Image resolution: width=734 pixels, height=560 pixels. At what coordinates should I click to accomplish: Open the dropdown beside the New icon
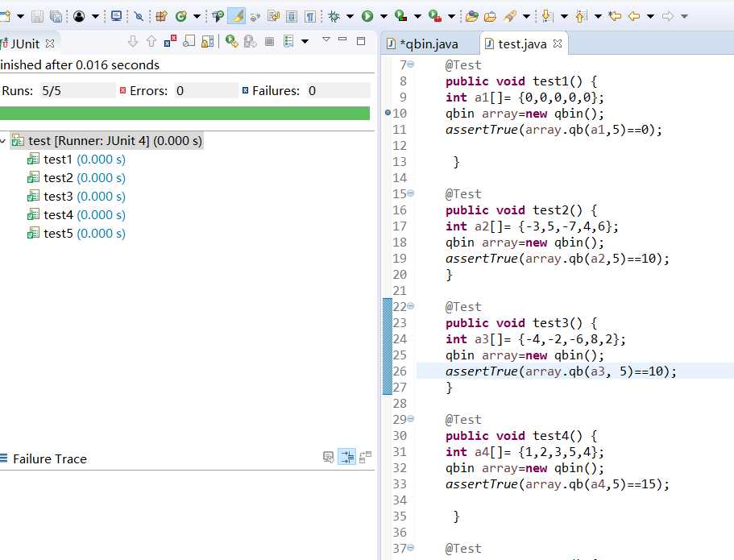click(20, 16)
